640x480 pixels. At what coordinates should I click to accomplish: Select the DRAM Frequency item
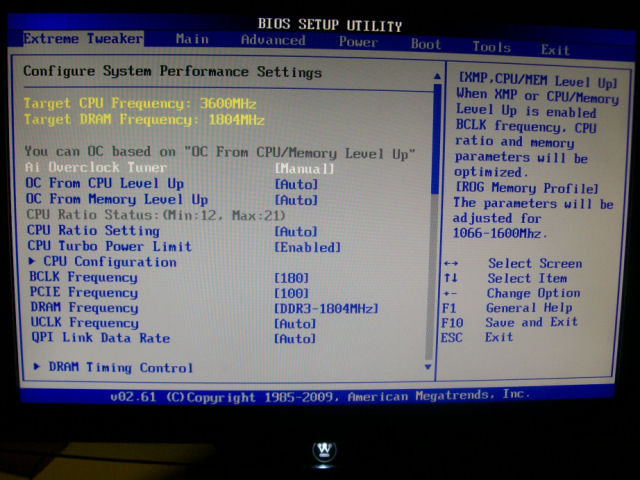click(x=84, y=307)
